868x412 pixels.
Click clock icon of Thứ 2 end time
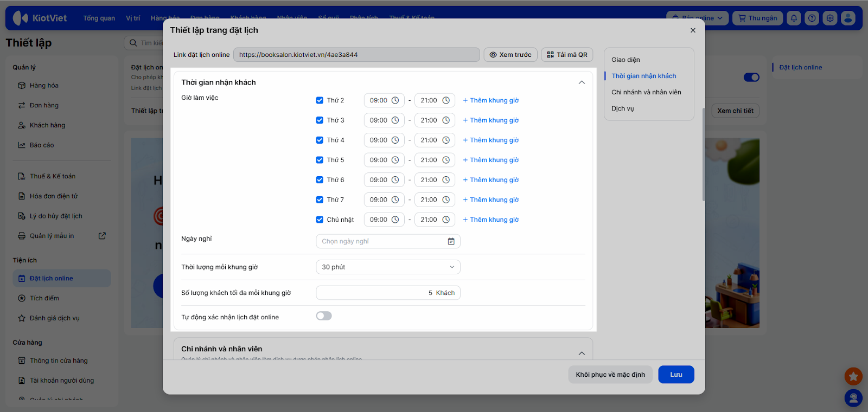tap(446, 100)
